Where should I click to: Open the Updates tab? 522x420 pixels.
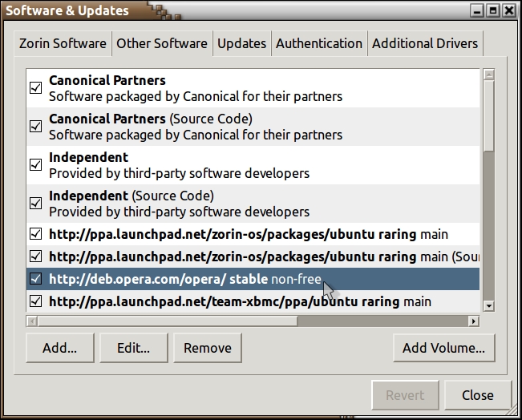coord(242,43)
